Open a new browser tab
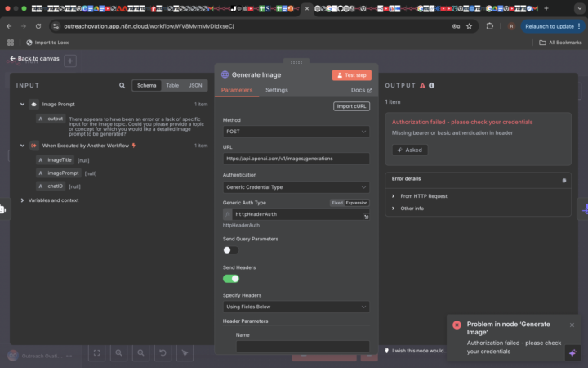The image size is (588, 368). pos(546,8)
